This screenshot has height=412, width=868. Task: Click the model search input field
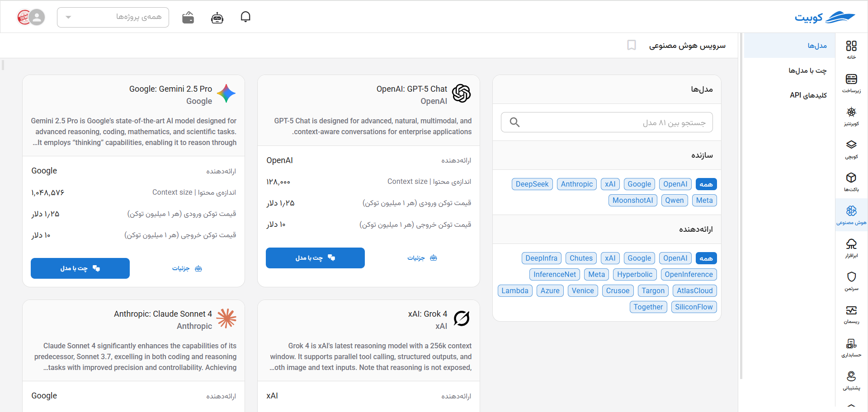point(607,122)
